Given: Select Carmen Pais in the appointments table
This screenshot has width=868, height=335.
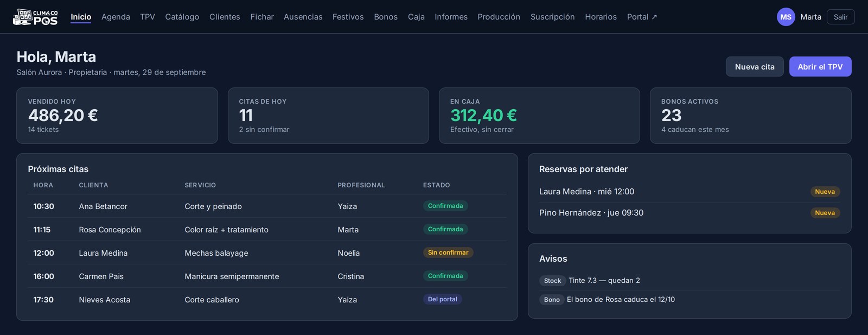Looking at the screenshot, I should coord(101,276).
